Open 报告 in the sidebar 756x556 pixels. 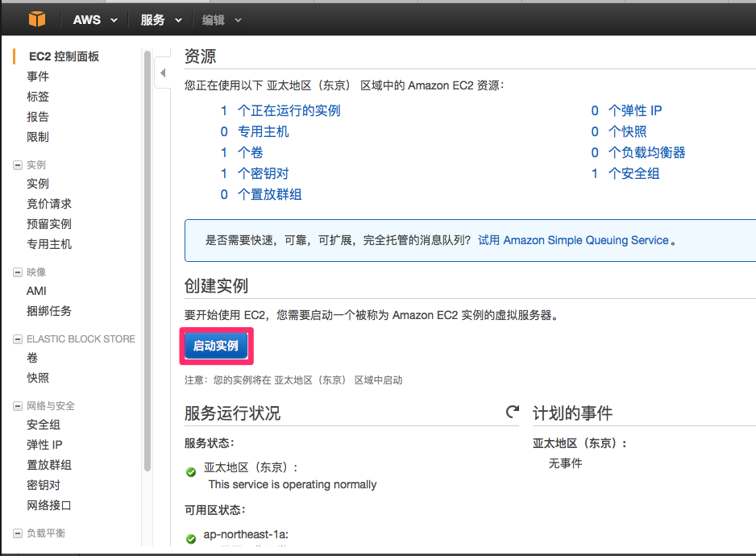[38, 117]
